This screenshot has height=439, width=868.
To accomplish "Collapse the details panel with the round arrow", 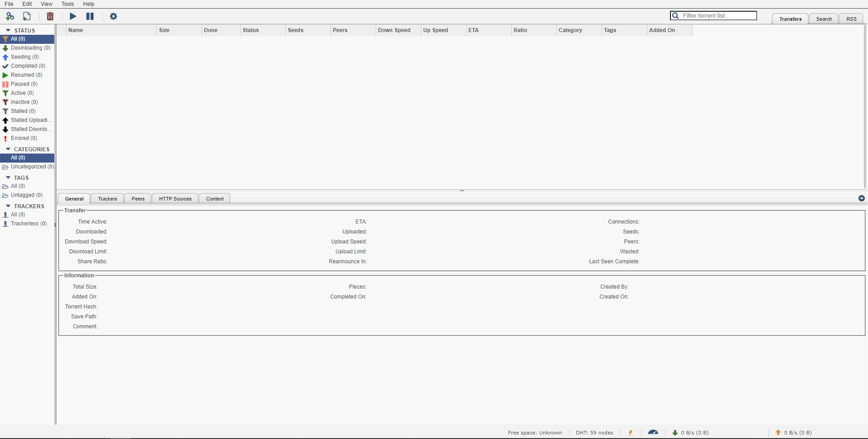I will (x=862, y=198).
